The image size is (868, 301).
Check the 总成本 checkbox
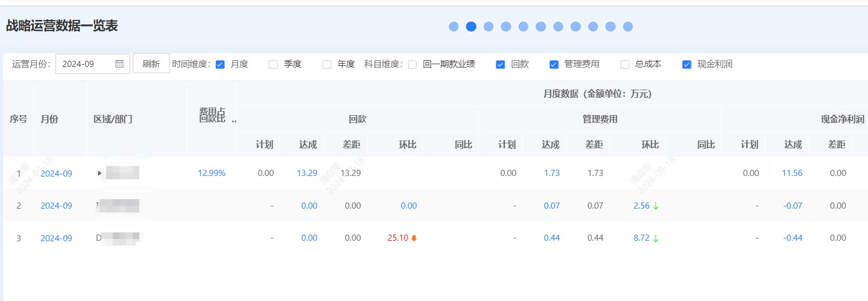pos(625,65)
